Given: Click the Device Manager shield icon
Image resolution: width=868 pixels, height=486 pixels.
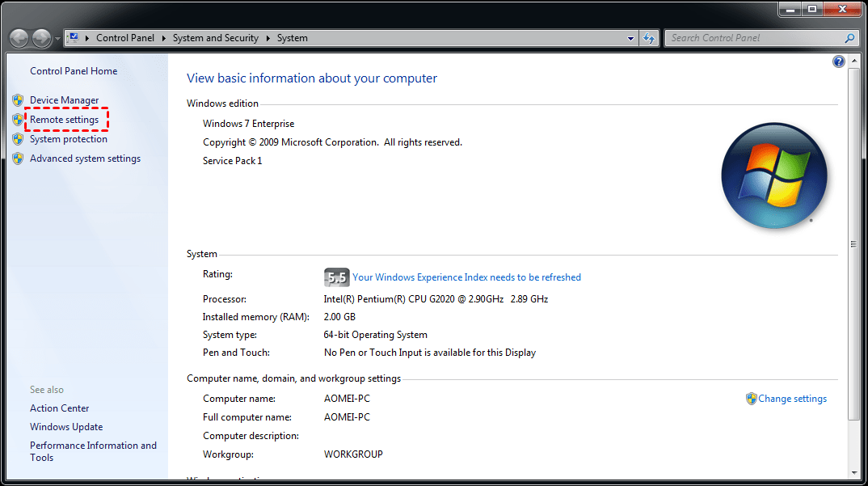Looking at the screenshot, I should 18,99.
